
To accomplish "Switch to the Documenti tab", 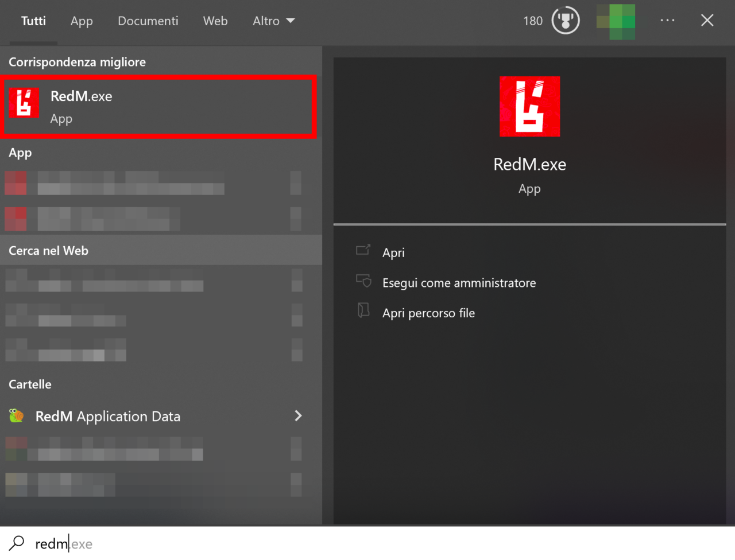I will point(148,21).
